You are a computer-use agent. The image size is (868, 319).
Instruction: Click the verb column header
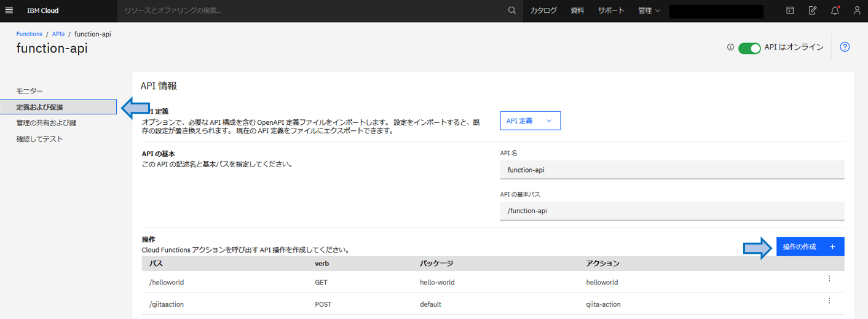tap(322, 263)
